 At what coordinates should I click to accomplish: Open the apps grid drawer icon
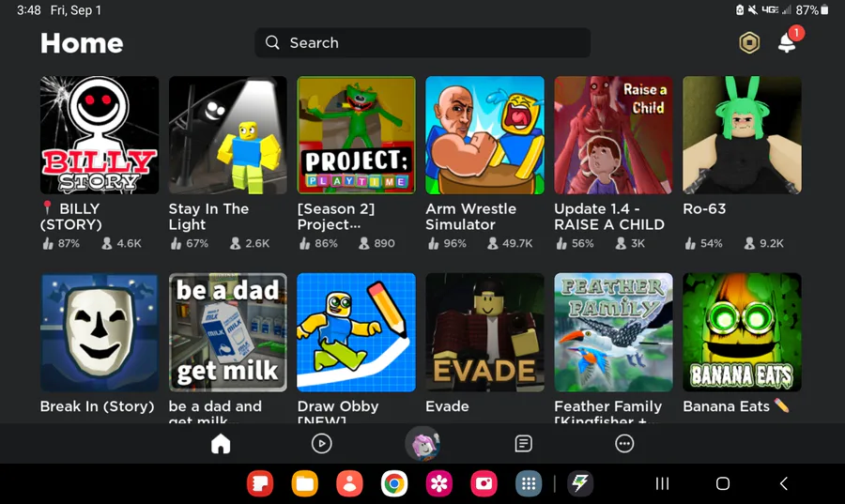point(528,483)
